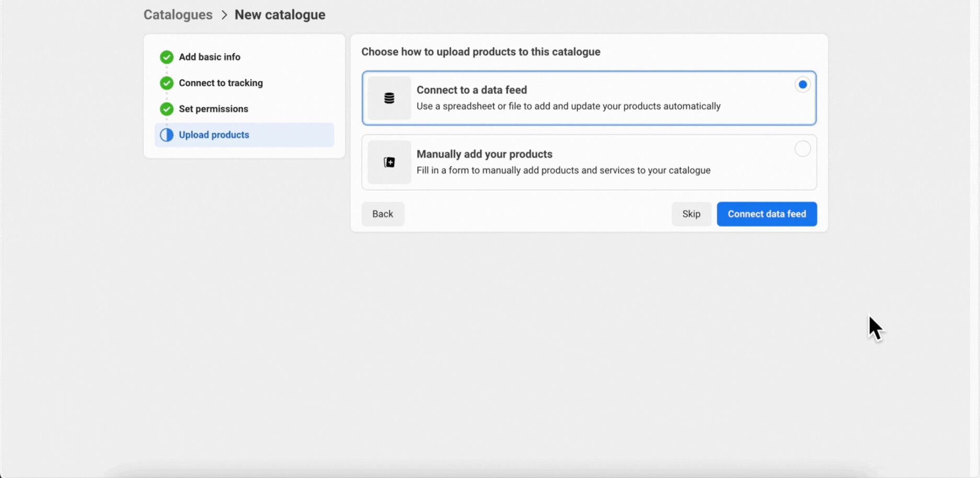Click the 'Fill in a form' description
The image size is (980, 478).
coord(563,170)
